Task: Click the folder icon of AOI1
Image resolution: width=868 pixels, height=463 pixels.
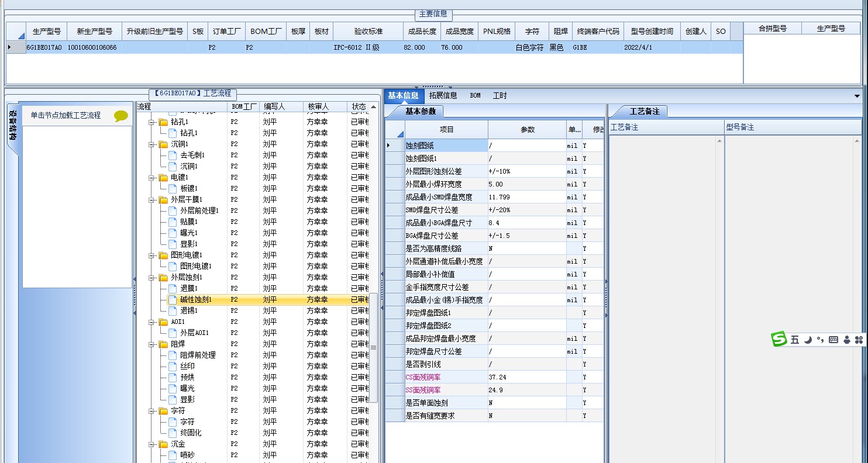Action: click(x=163, y=322)
